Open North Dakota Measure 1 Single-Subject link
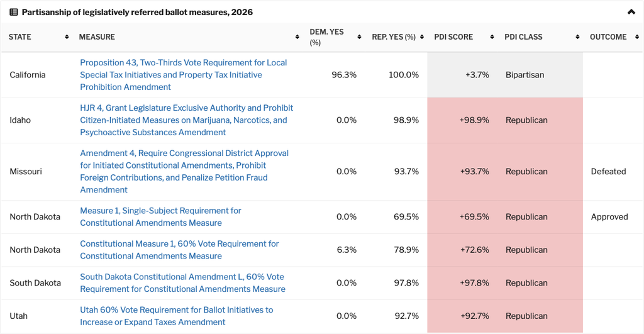 pyautogui.click(x=160, y=216)
